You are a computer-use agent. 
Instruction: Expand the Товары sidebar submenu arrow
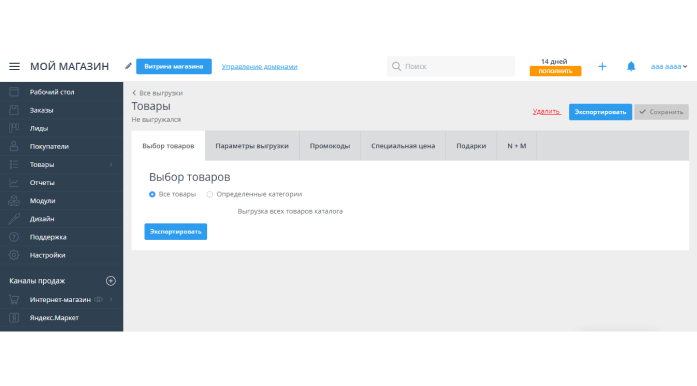111,165
